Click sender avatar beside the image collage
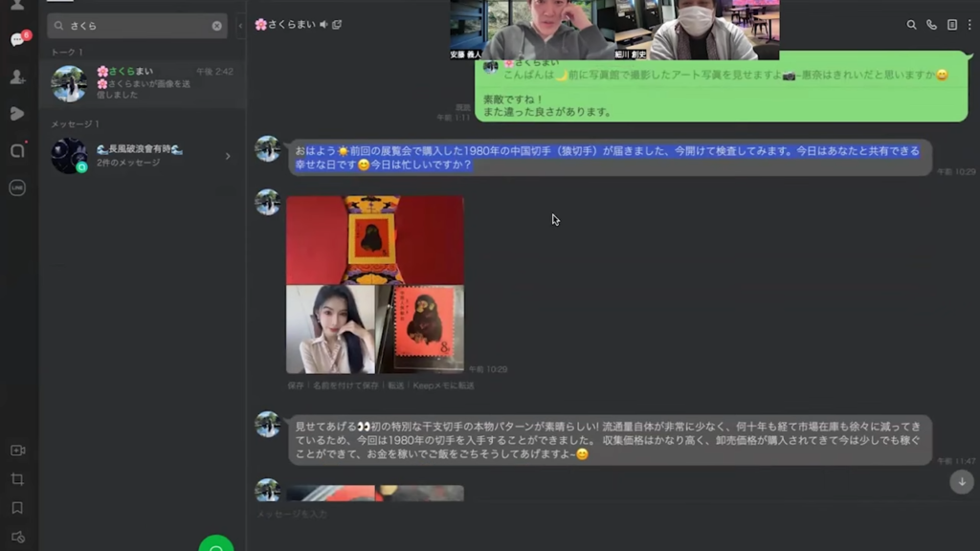 (x=268, y=203)
